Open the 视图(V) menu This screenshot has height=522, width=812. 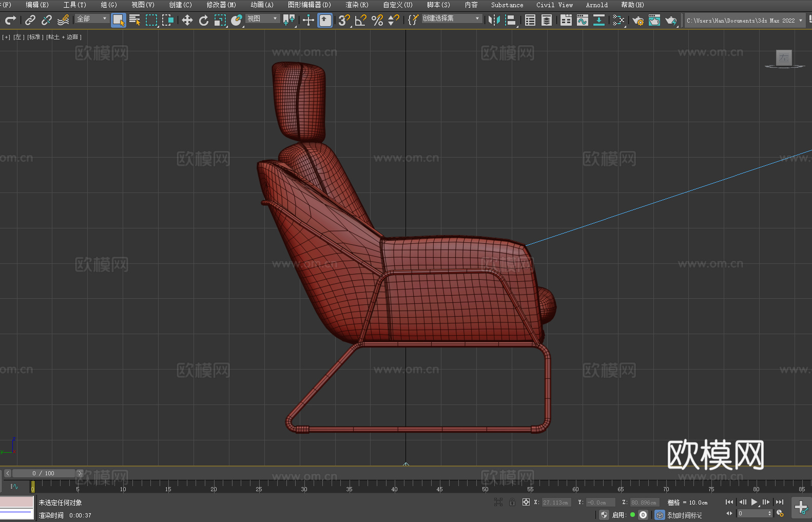coord(143,5)
